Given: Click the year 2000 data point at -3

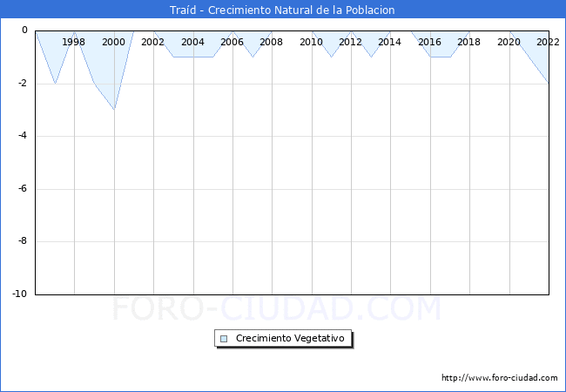Looking at the screenshot, I should pyautogui.click(x=114, y=110).
